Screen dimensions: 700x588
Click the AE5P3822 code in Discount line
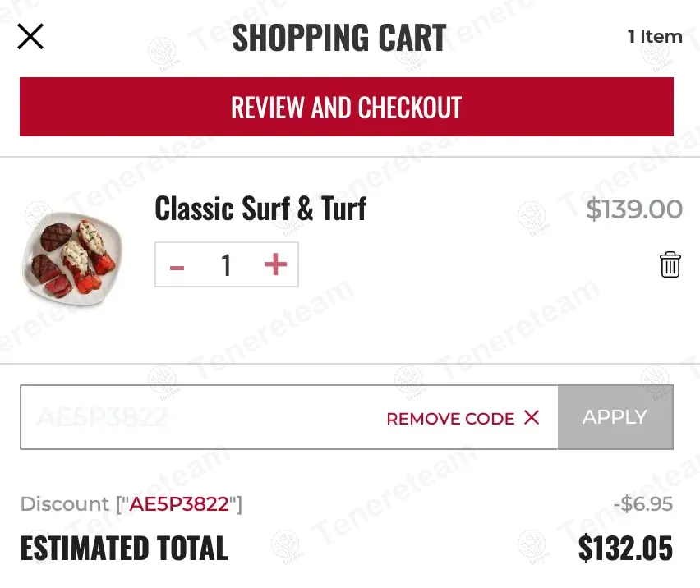(179, 503)
